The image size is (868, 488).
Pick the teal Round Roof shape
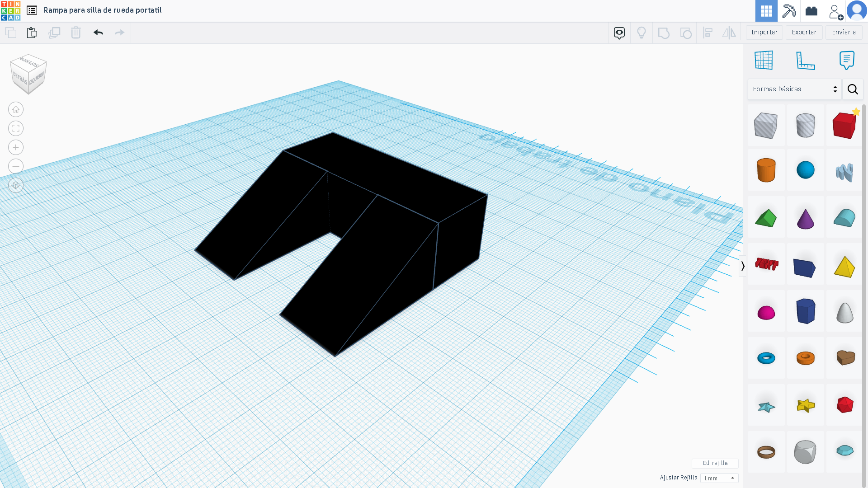844,218
